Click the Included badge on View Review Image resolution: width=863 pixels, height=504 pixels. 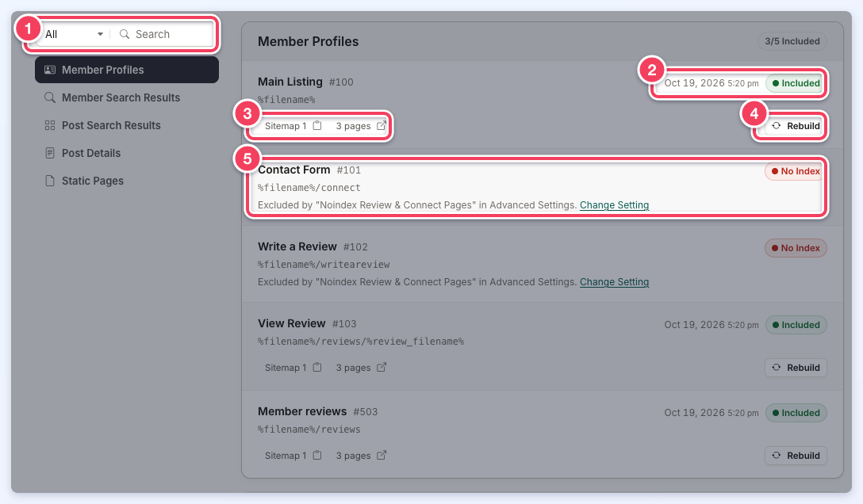click(x=796, y=325)
